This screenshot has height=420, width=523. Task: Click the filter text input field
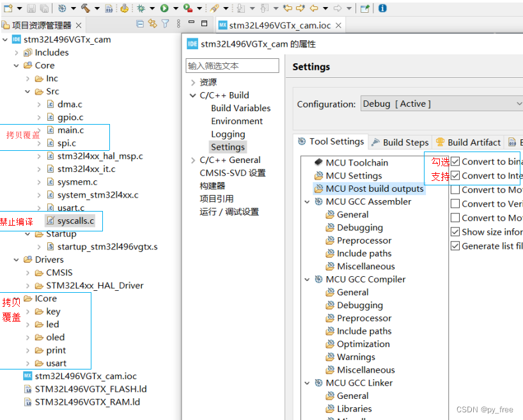[233, 66]
